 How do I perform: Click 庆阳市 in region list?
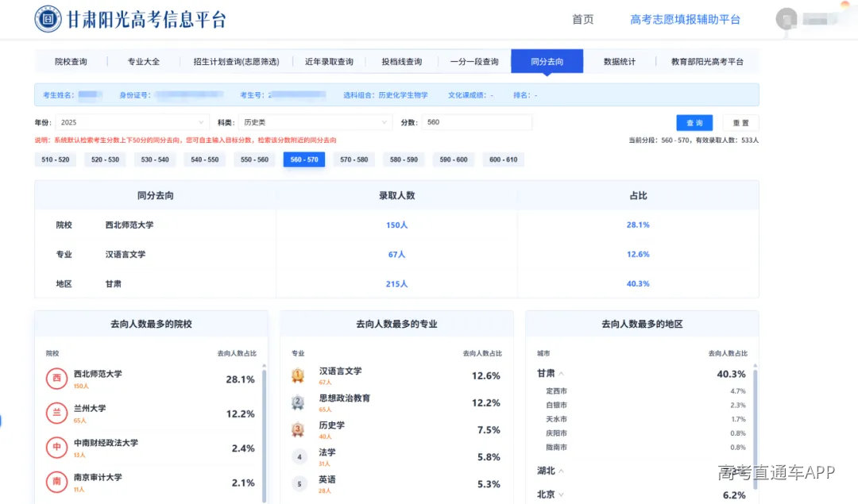(x=556, y=433)
